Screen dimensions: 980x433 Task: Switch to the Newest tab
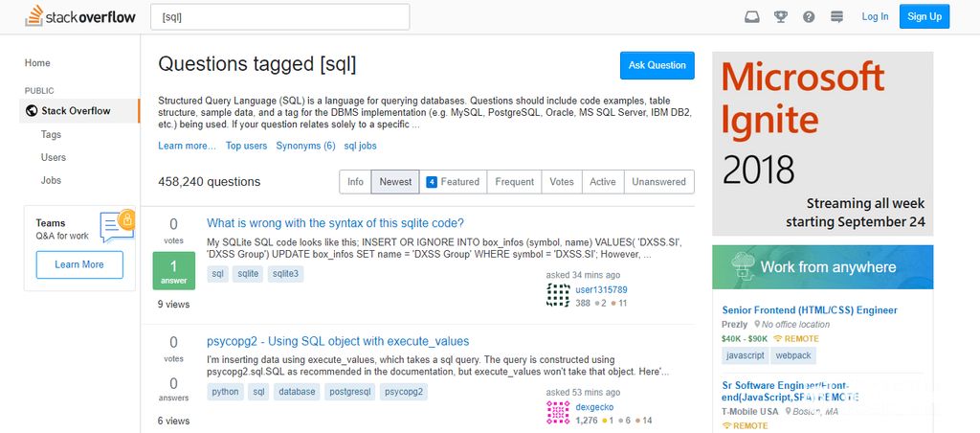[395, 181]
